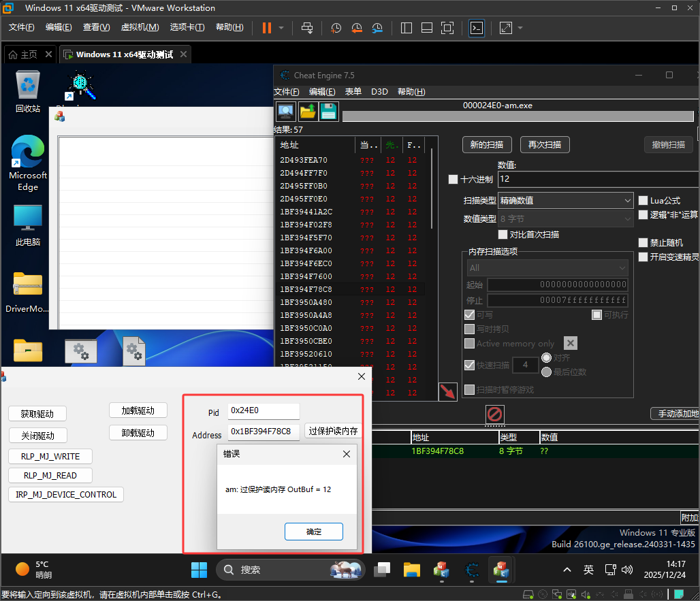
Task: Toggle the 写时拷贝 checkbox
Action: tap(470, 329)
